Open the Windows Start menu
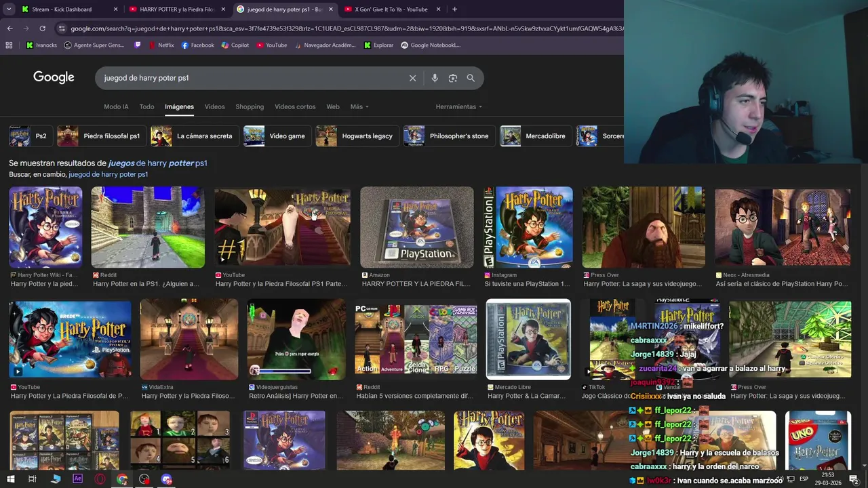 coord(10,479)
